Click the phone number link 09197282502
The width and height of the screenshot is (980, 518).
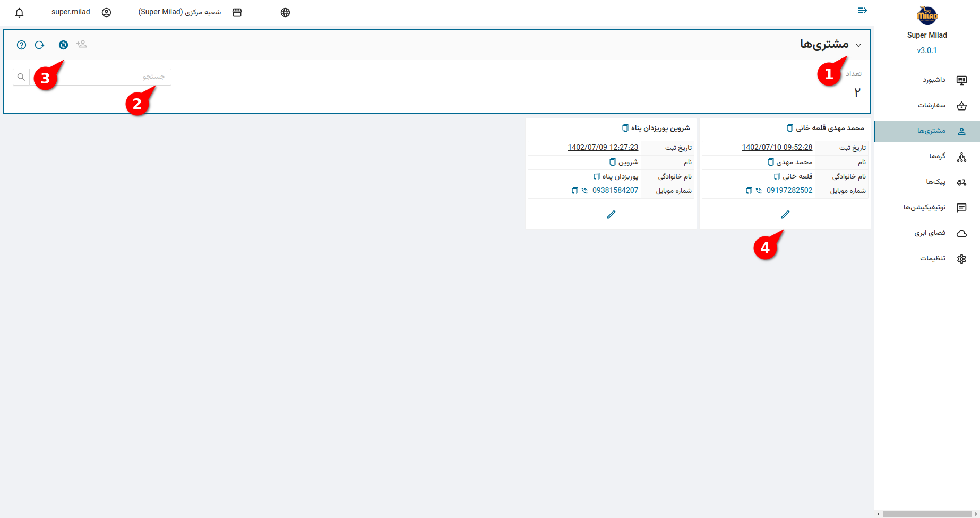[x=789, y=190]
